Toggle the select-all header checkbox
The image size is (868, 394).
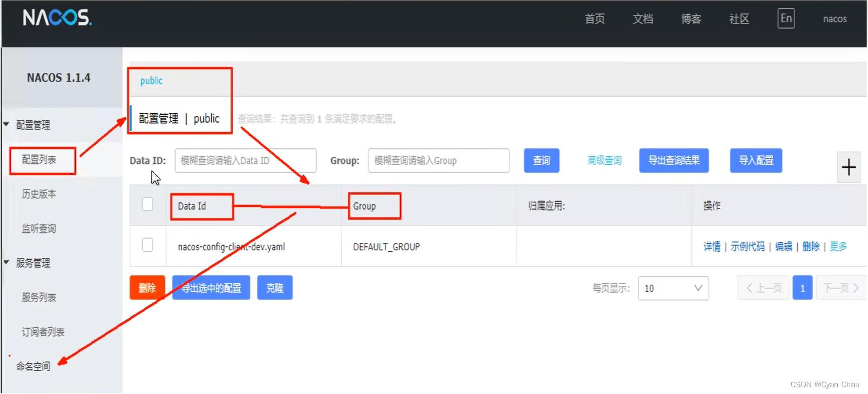(147, 205)
